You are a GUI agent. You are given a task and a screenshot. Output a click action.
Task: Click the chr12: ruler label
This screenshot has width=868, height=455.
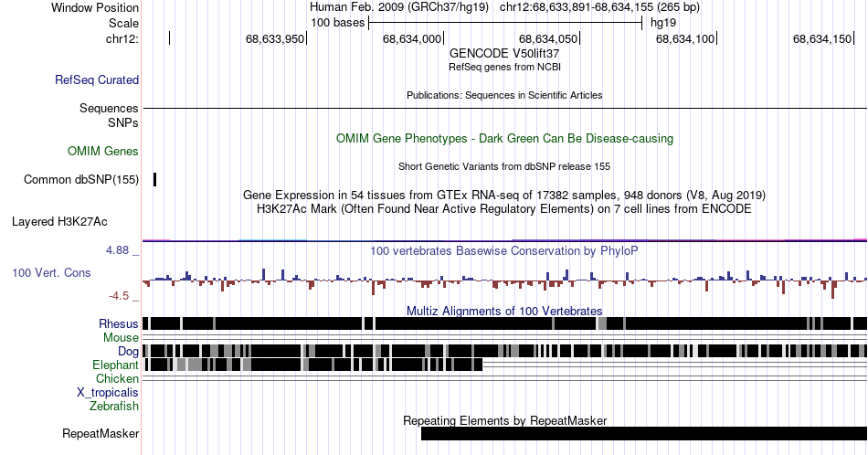click(x=122, y=38)
